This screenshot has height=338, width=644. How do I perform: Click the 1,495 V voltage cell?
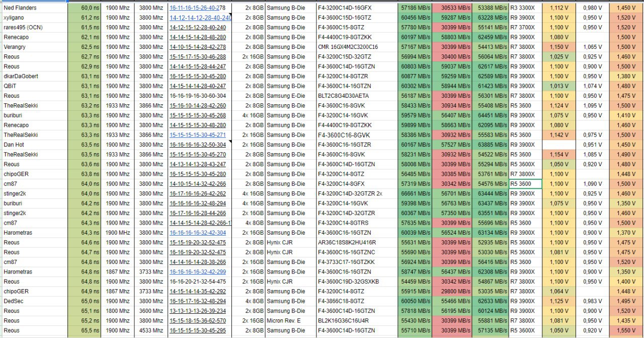tap(626, 301)
